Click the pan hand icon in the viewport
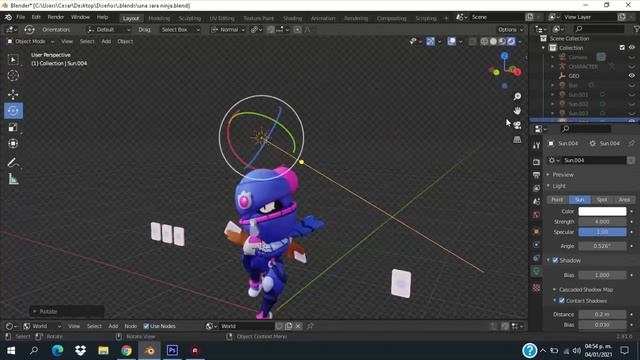This screenshot has height=360, width=640. 517,111
